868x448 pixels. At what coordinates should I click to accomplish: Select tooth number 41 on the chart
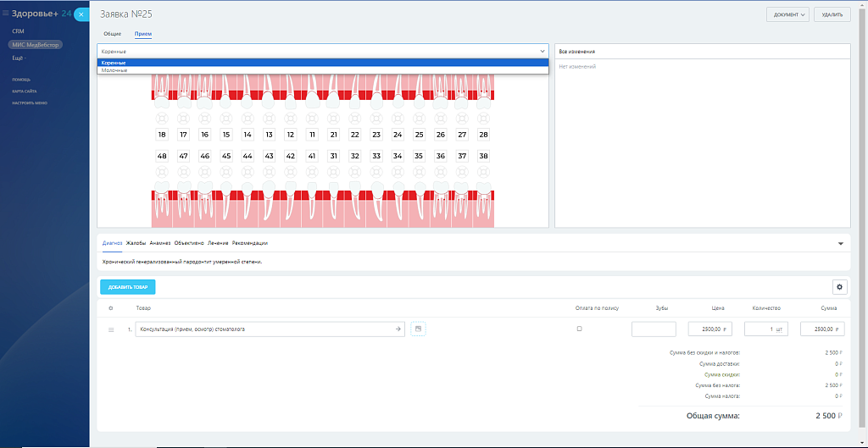click(312, 156)
